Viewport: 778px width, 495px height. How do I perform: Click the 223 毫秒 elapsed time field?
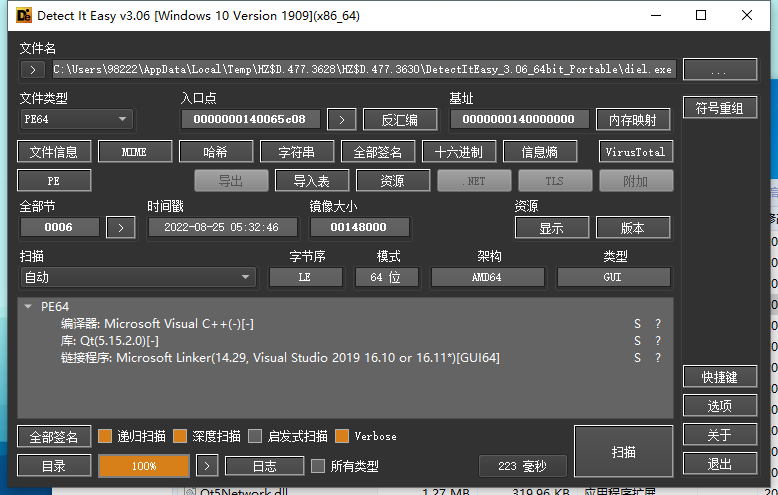click(522, 466)
